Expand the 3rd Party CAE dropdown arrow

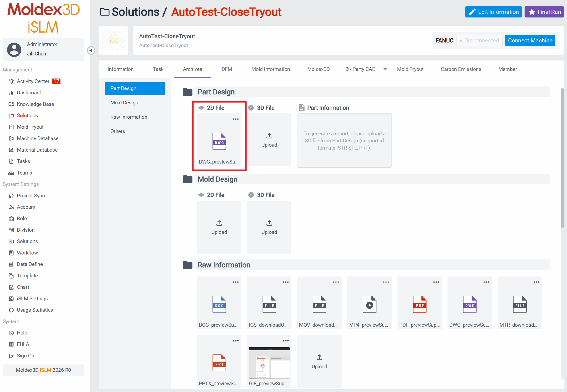[385, 69]
